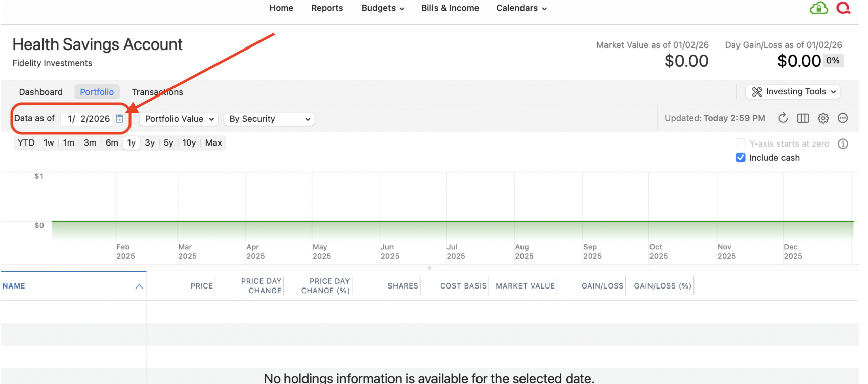Click the info icon by Y-axis option
Viewport: 868px width, 384px height.
843,143
